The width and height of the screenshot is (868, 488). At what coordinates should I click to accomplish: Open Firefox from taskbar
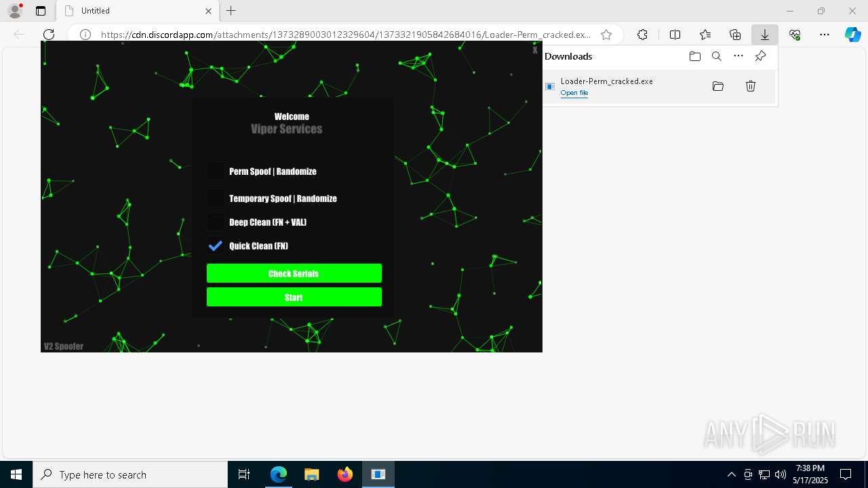(x=344, y=474)
